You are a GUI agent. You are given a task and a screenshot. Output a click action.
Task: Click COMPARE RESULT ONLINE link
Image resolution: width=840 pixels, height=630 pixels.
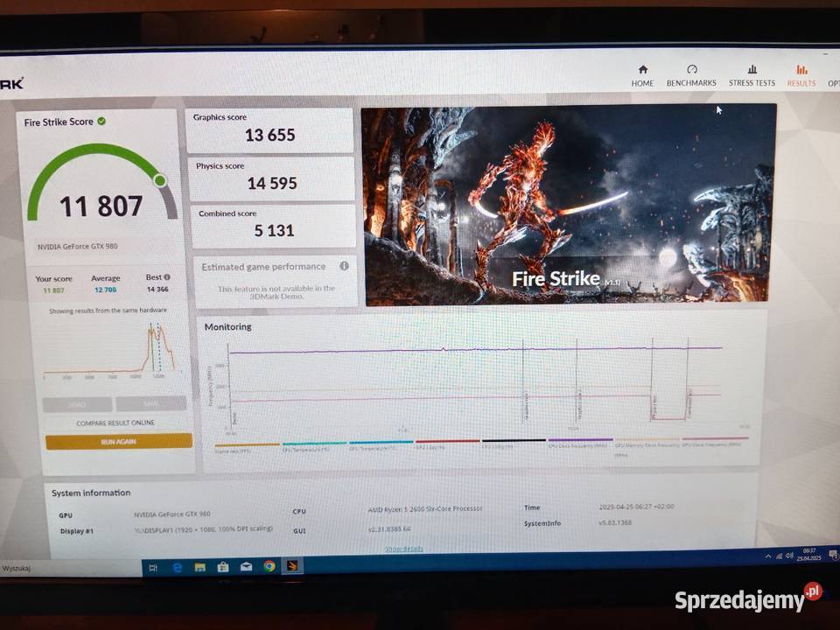point(115,423)
